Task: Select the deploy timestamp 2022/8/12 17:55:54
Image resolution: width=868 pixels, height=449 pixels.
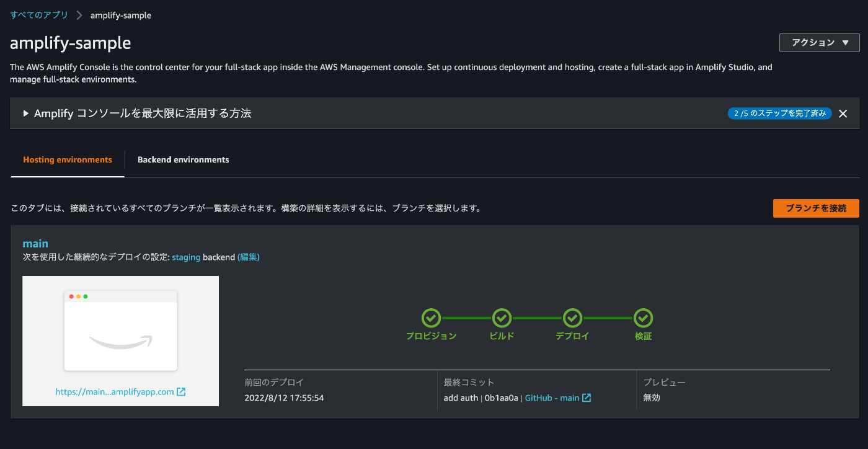Action: 285,398
